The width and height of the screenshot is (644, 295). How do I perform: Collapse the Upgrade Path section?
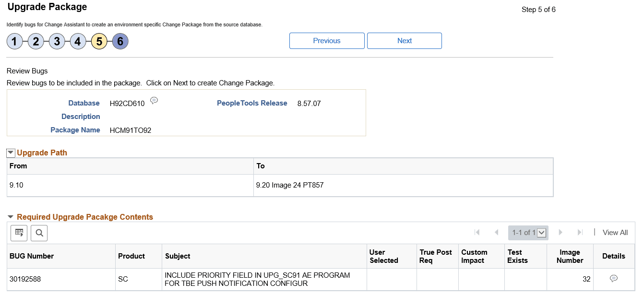click(x=11, y=152)
